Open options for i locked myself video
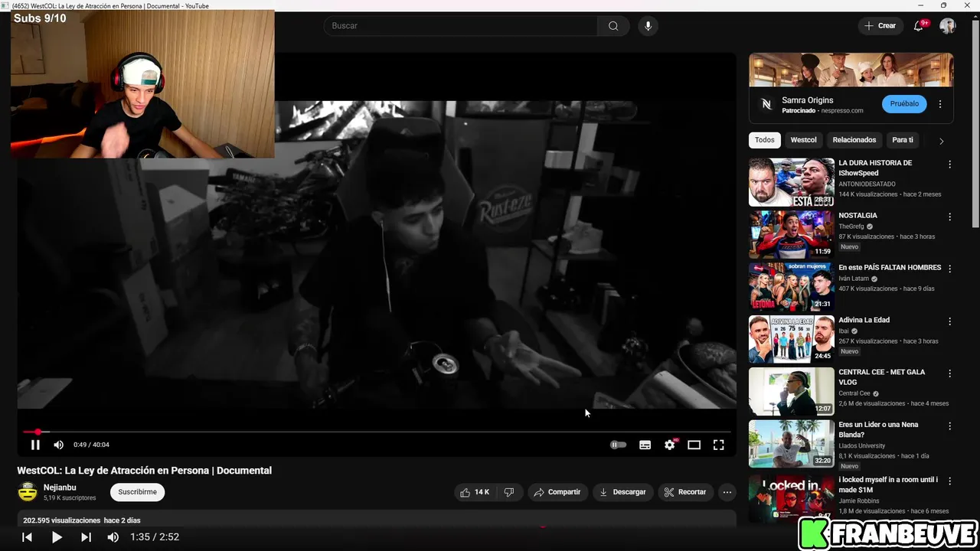 [x=950, y=481]
